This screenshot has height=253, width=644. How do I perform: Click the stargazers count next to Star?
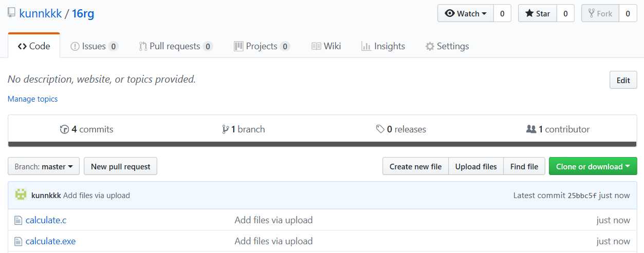click(565, 14)
